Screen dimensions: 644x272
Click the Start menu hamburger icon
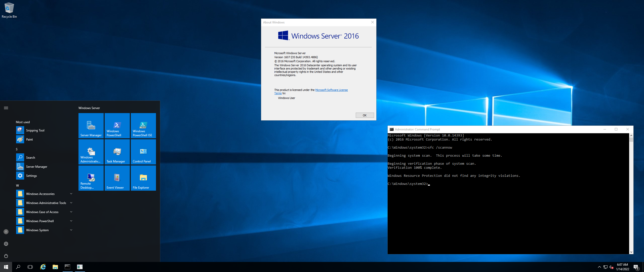6,108
